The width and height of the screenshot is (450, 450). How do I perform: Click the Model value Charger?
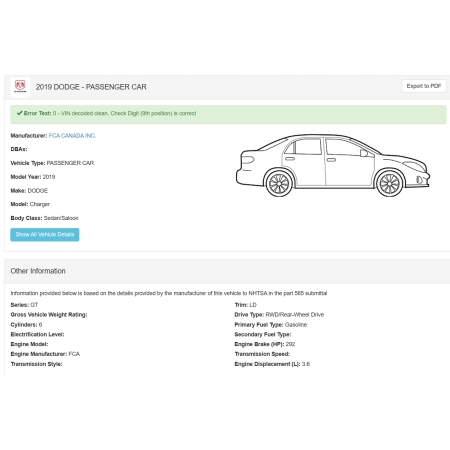click(x=40, y=204)
